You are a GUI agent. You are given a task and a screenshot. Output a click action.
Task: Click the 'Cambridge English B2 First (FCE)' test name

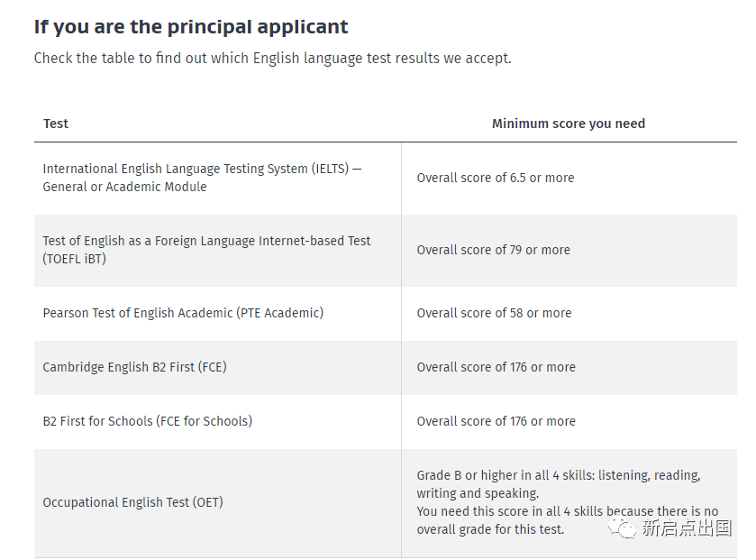click(x=134, y=367)
